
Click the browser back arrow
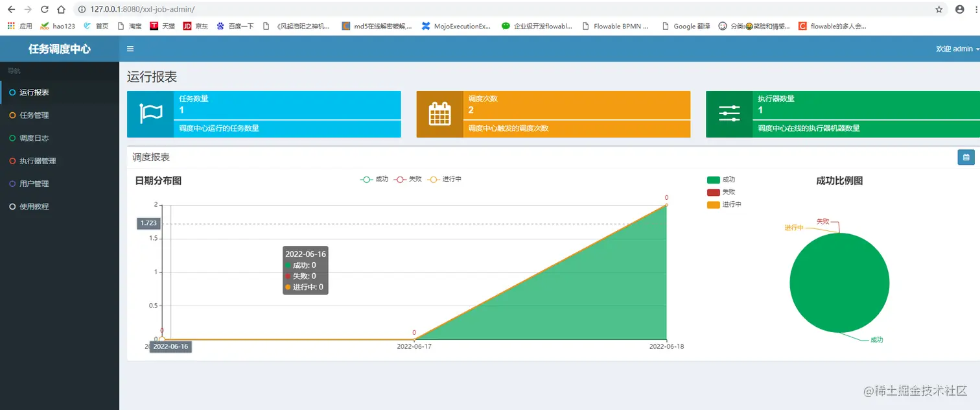pyautogui.click(x=11, y=10)
